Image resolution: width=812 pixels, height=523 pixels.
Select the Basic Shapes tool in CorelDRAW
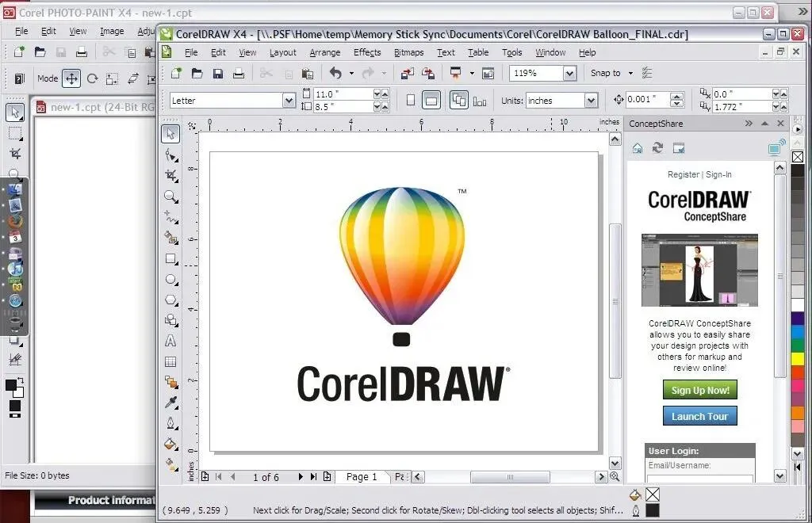171,321
